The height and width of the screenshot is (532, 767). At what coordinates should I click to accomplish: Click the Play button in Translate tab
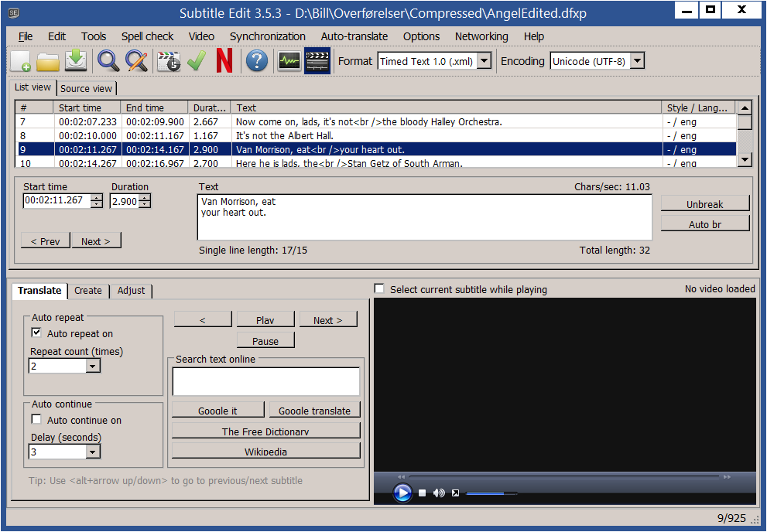point(265,319)
